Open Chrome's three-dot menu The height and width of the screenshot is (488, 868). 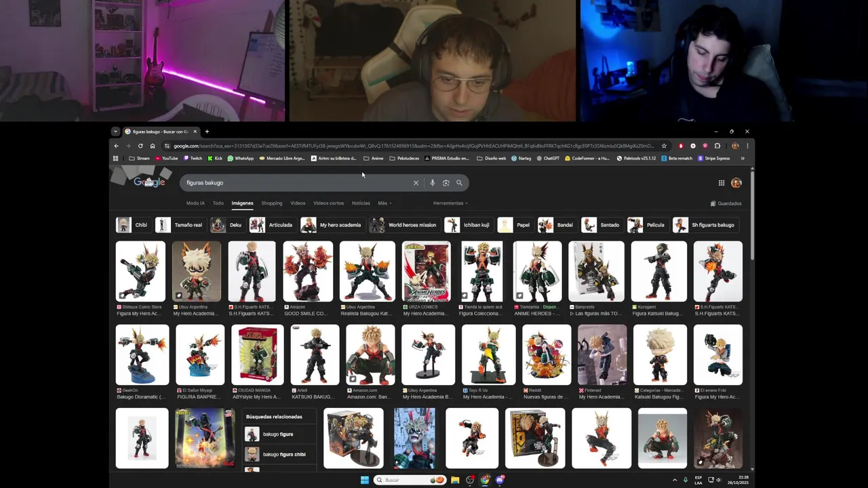coord(747,146)
